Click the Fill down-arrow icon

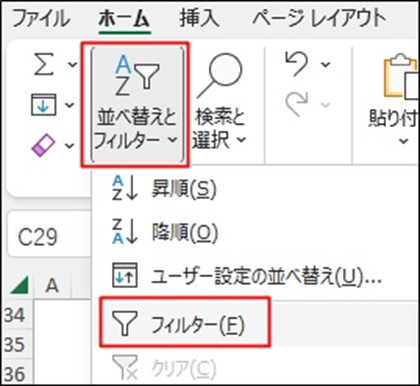coord(43,105)
